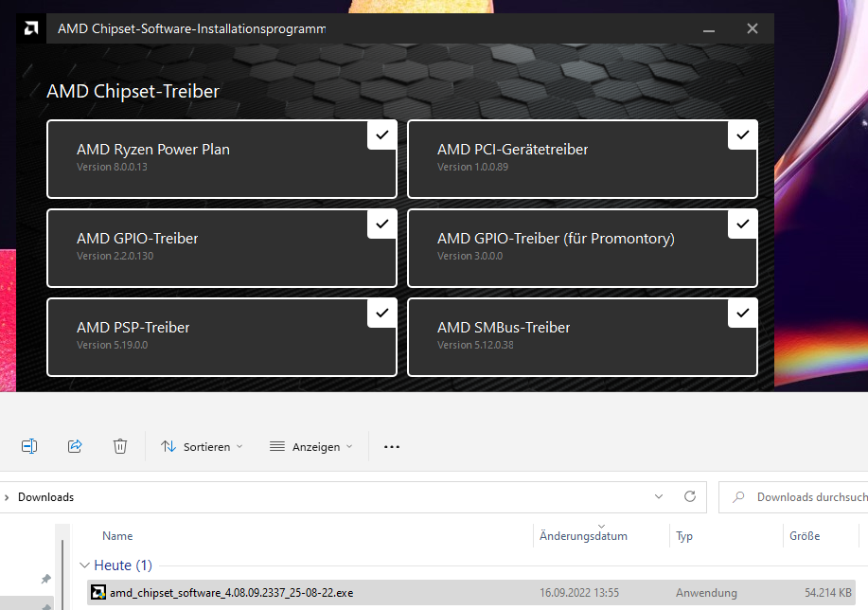The height and width of the screenshot is (610, 868).
Task: Open the Sortieren dropdown
Action: pos(202,446)
